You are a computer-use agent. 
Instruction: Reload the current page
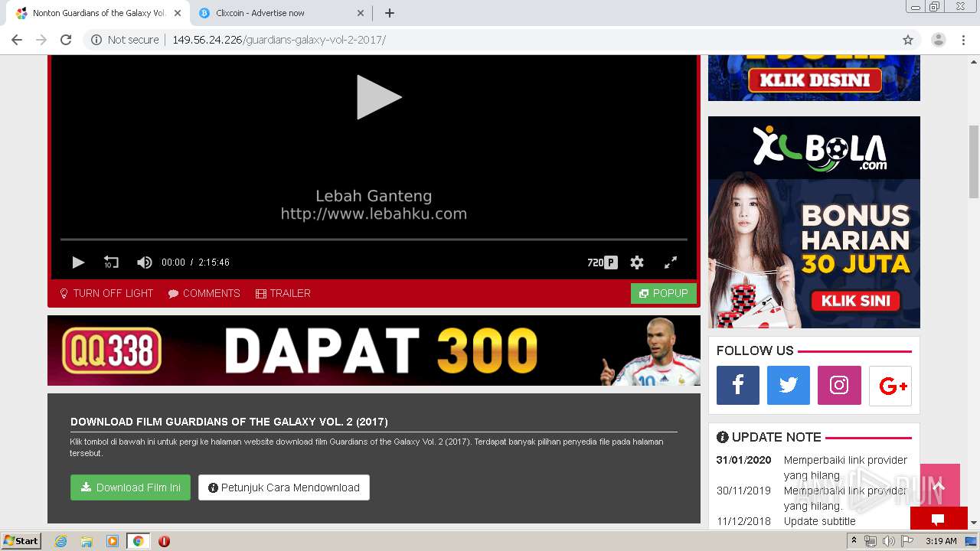pyautogui.click(x=66, y=40)
